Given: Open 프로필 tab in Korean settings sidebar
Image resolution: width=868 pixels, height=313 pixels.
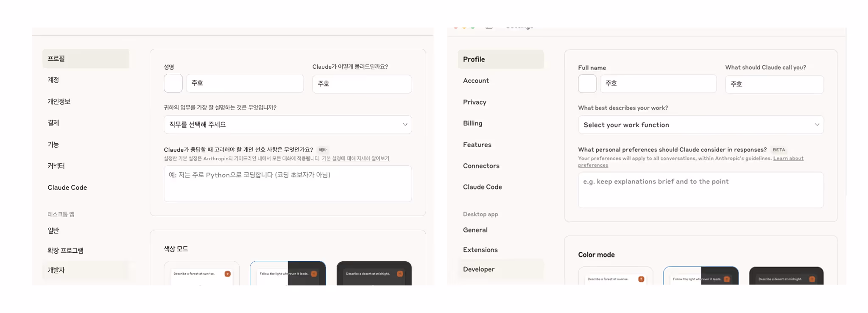Looking at the screenshot, I should 86,59.
